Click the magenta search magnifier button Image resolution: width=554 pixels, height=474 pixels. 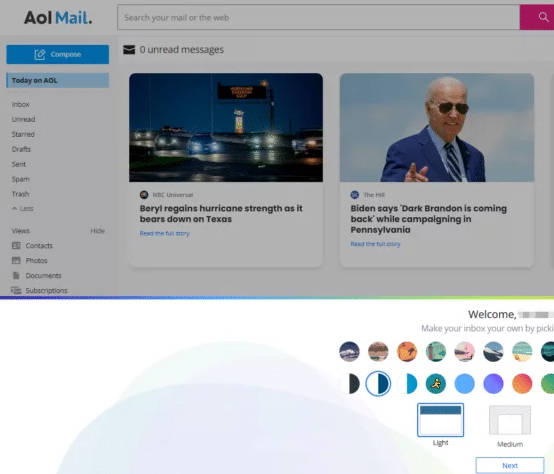pyautogui.click(x=537, y=17)
